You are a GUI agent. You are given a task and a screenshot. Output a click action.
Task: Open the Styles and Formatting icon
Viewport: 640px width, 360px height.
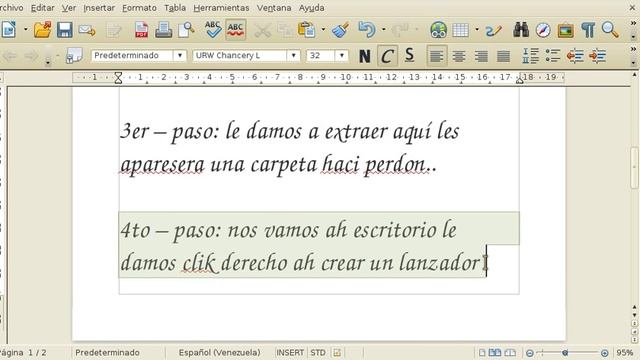coord(74,56)
